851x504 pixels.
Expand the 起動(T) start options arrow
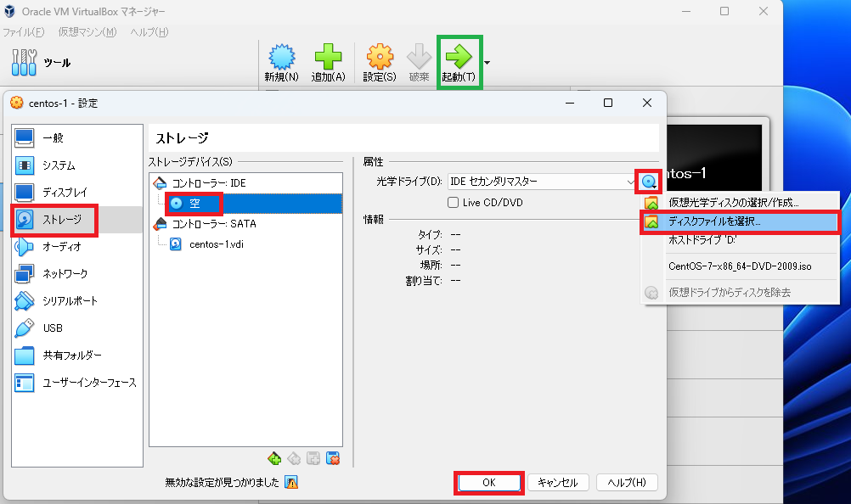(487, 63)
